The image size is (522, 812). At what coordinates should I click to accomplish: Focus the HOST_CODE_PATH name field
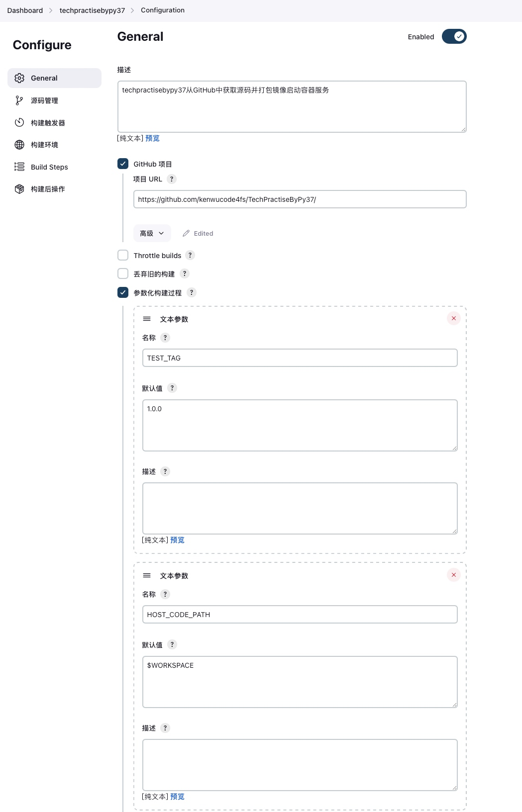click(300, 615)
